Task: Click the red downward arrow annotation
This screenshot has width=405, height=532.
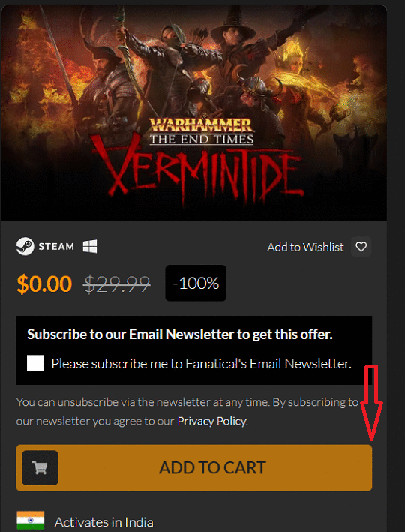Action: pyautogui.click(x=372, y=403)
